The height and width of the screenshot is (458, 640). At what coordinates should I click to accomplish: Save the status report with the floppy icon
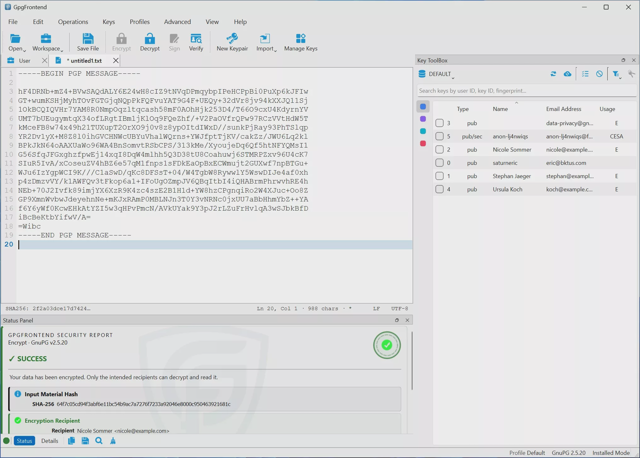(x=85, y=441)
